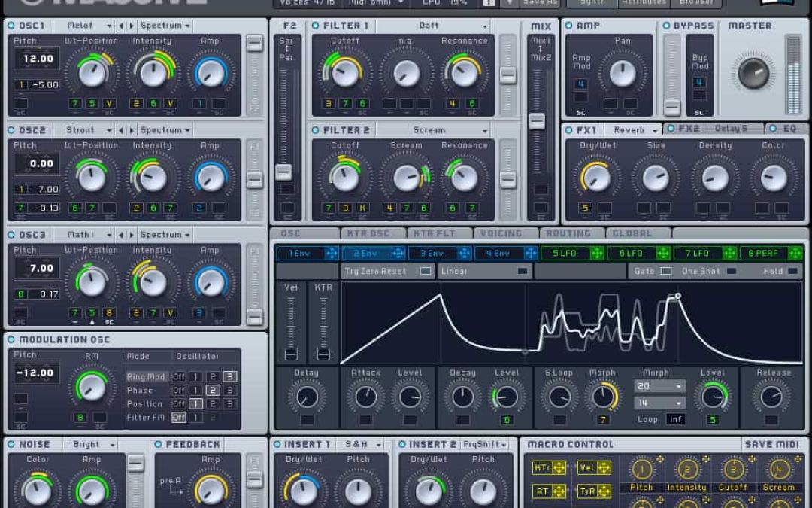812x508 pixels.
Task: Toggle the Filter 1 power button
Action: click(315, 26)
